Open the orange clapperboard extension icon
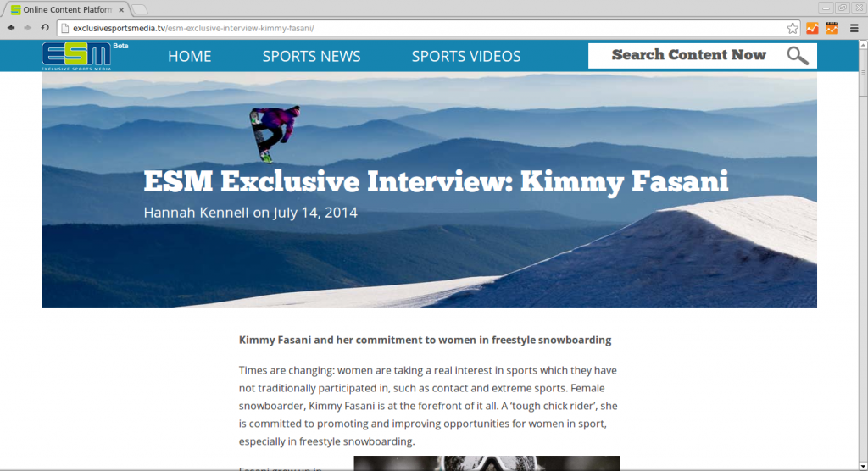Viewport: 868px width, 471px height. (832, 28)
